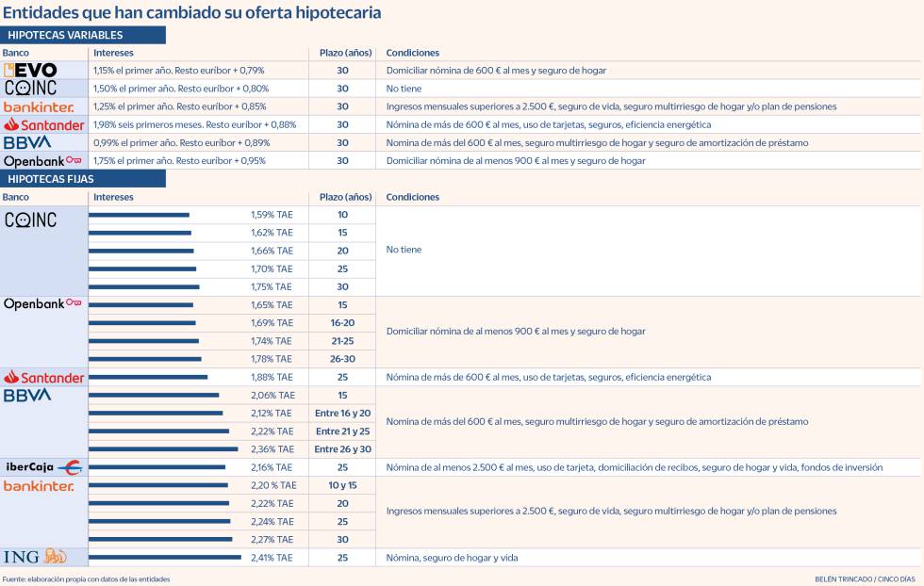The image size is (924, 586).
Task: Click '1,75% el primer año. Resto euríbor + 0,95%'
Action: pos(179,161)
